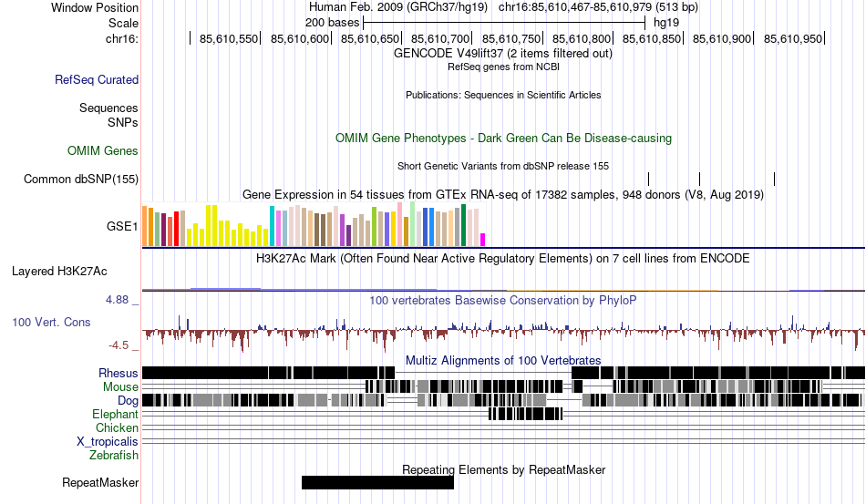This screenshot has height=504, width=866.
Task: Click Multiz Alignments of 100 Vertebrates title
Action: [503, 361]
